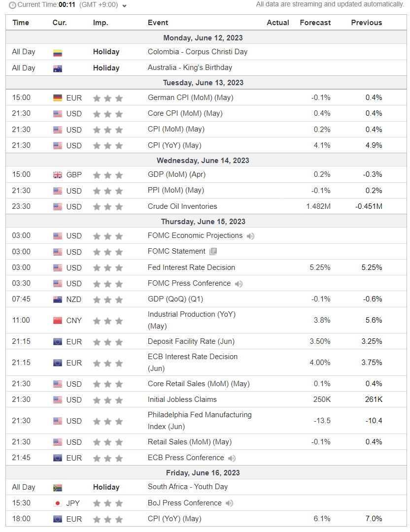Open Initial Jobless Claims event

pyautogui.click(x=182, y=399)
